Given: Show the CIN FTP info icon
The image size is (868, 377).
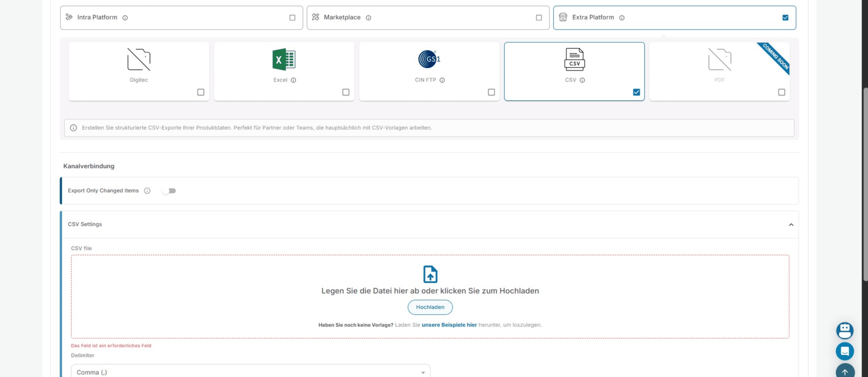Looking at the screenshot, I should tap(442, 80).
